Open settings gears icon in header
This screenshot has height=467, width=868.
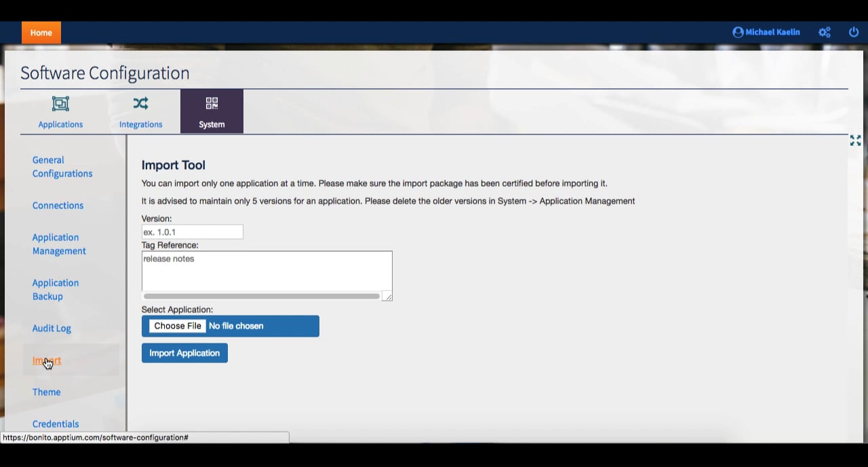tap(825, 32)
